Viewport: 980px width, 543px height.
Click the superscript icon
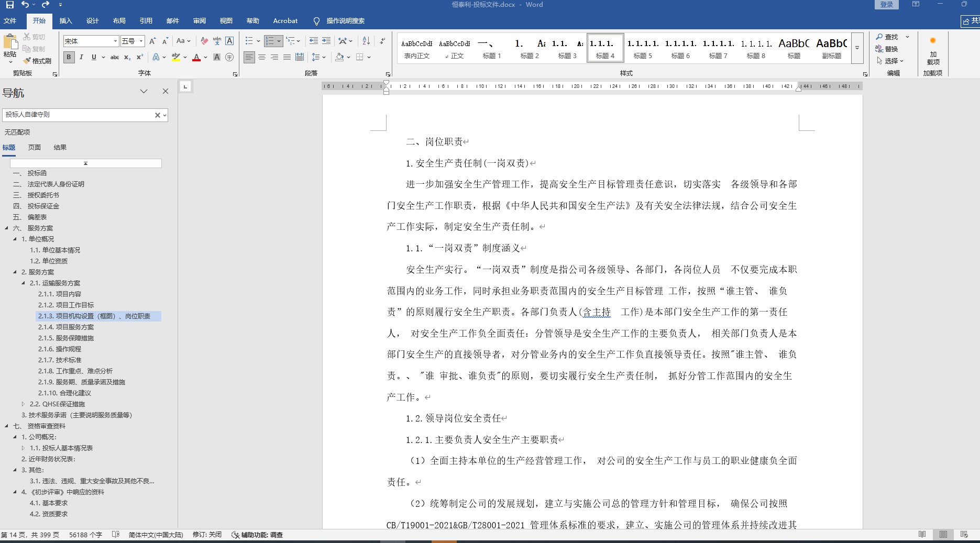[140, 57]
